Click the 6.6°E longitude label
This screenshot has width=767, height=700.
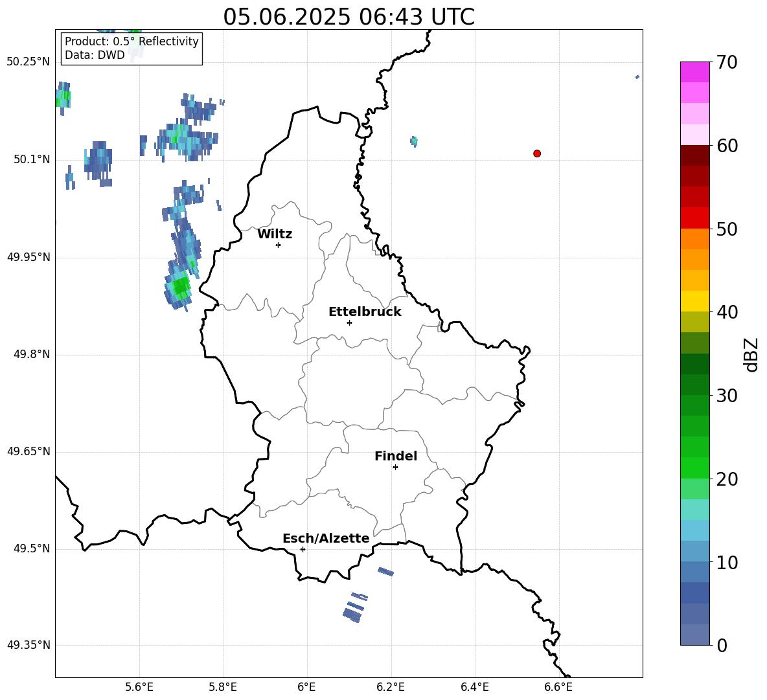point(558,687)
